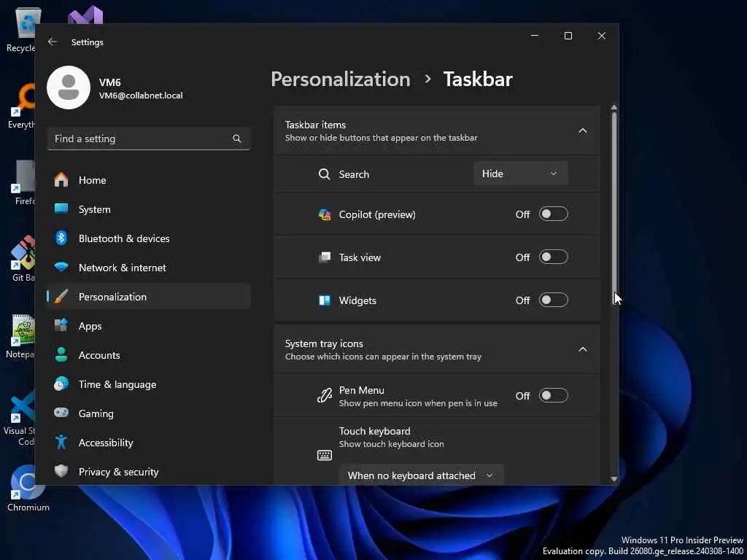
Task: Click the Network Wi-Fi icon in sidebar
Action: 61,267
